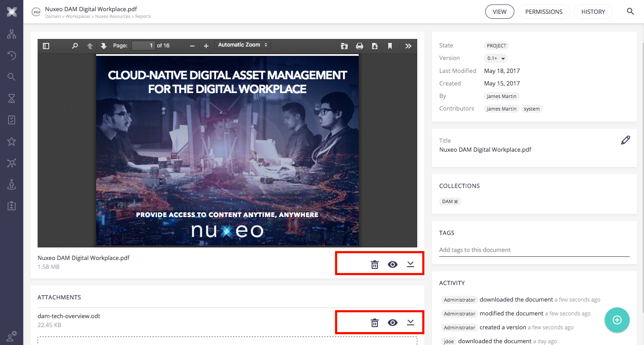Screen dimensions: 644x345
Task: Switch to the HISTORY tab
Action: [x=593, y=12]
